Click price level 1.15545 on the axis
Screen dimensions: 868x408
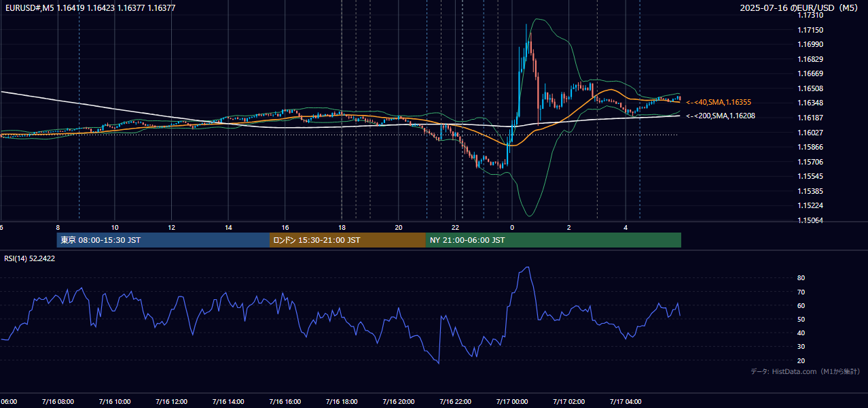point(811,176)
